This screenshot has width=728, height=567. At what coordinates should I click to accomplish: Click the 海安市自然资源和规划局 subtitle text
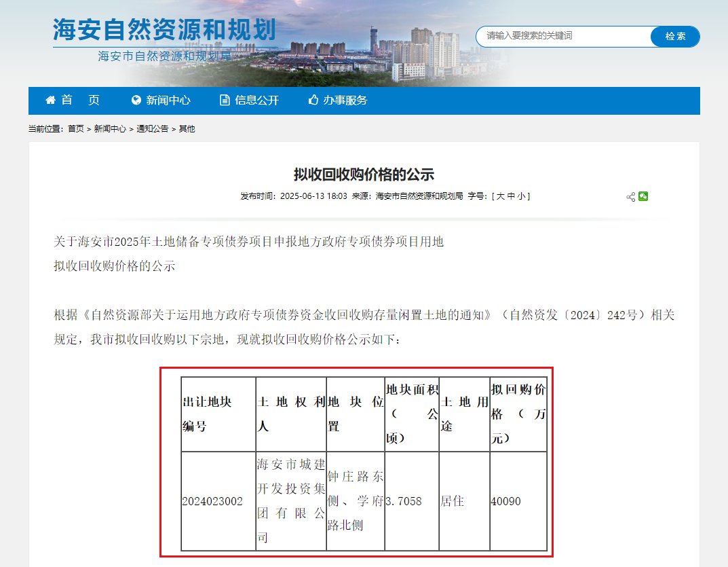point(164,56)
